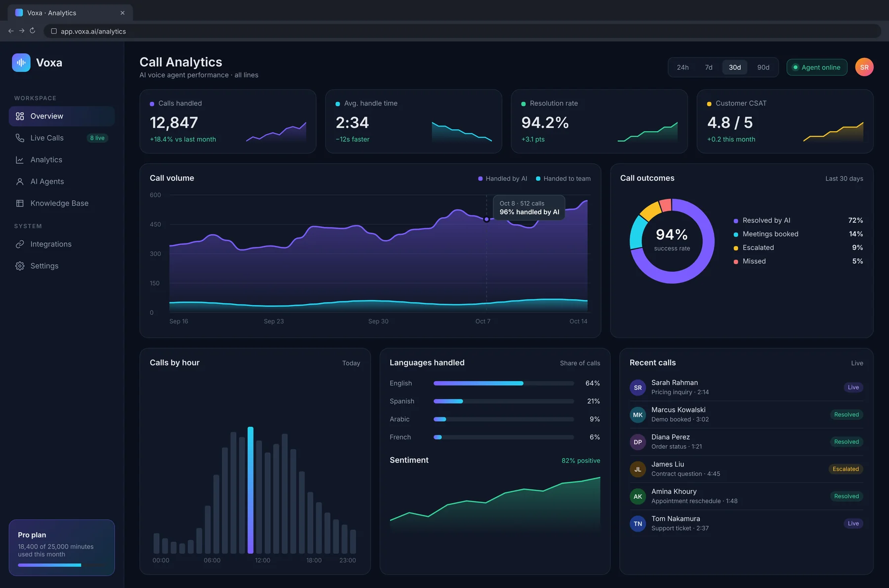Screen dimensions: 889x588
Task: Open the 8 live badge on Live Calls
Action: pyautogui.click(x=97, y=138)
